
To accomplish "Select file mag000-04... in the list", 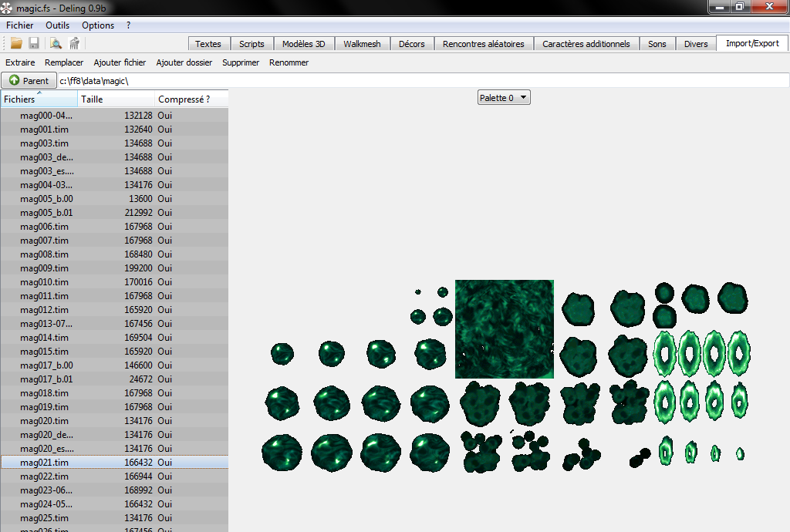I will 114,115.
